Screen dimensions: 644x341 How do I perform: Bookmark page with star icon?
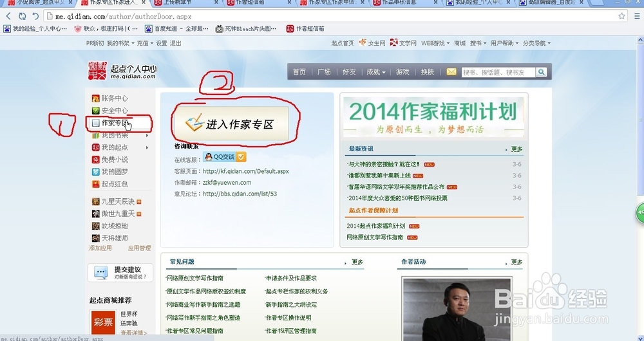click(622, 16)
